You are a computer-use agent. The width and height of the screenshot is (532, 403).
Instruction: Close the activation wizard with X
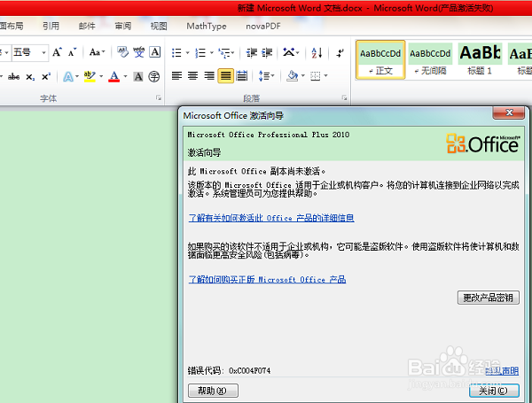click(509, 113)
